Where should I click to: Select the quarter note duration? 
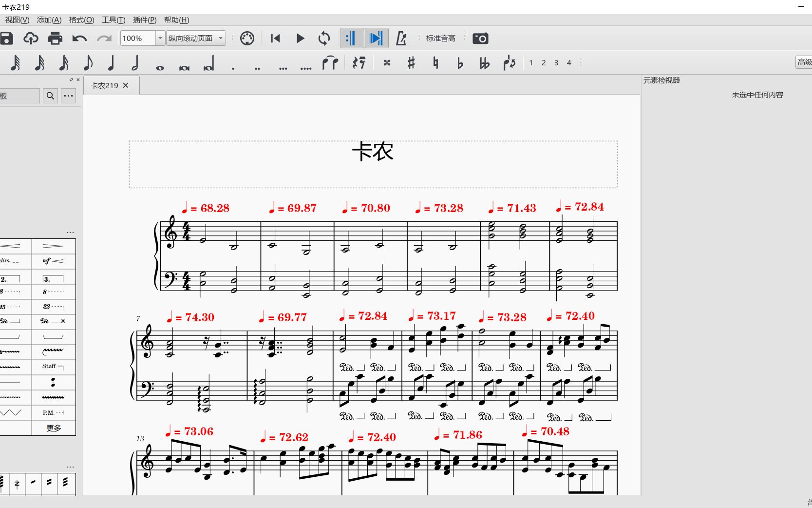point(112,63)
